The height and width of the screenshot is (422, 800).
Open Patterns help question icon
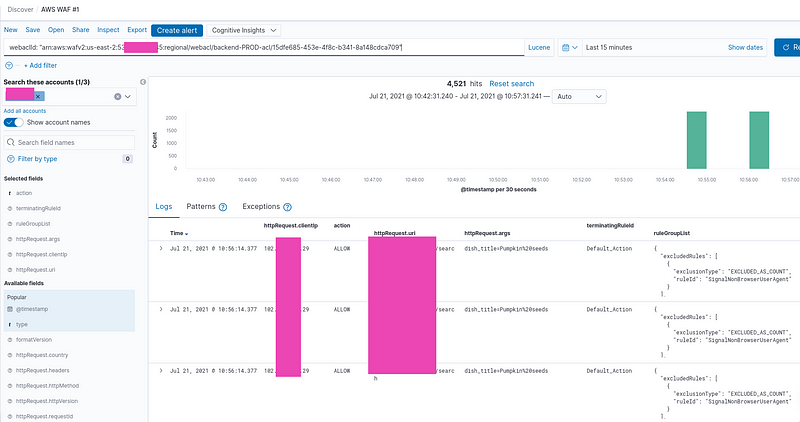(223, 207)
